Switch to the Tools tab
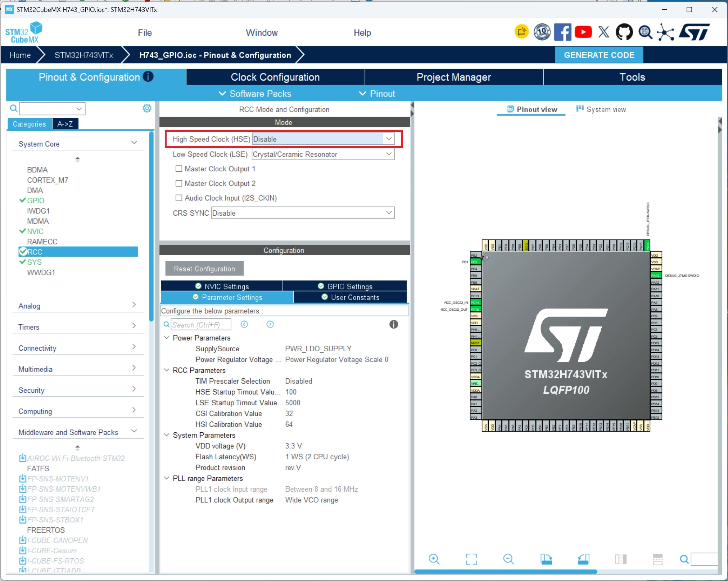This screenshot has height=581, width=728. point(632,77)
